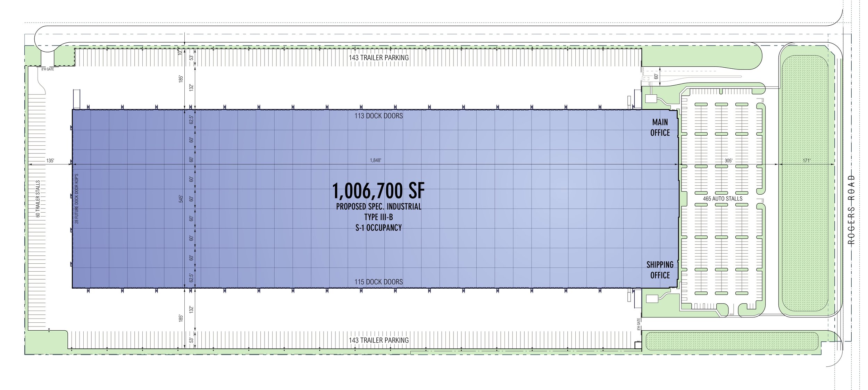Click the 113 DOCK DOORS label
The height and width of the screenshot is (390, 868).
[x=378, y=116]
